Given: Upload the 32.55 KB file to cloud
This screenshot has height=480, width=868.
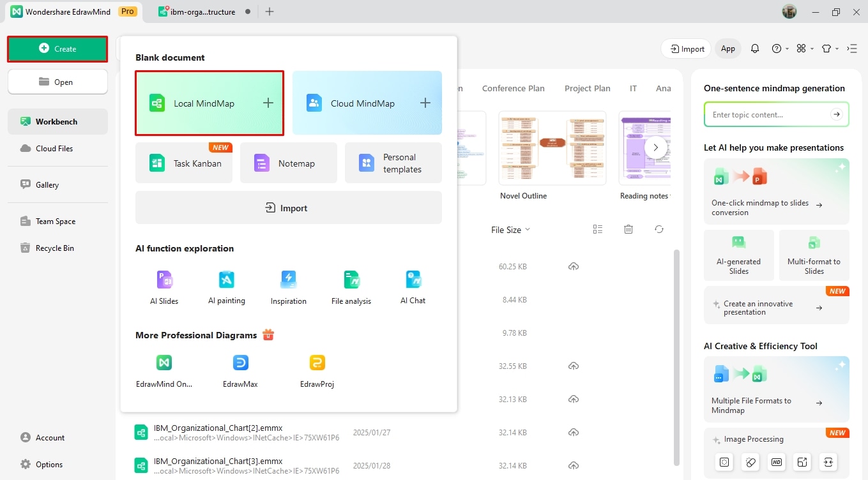Looking at the screenshot, I should (x=574, y=366).
